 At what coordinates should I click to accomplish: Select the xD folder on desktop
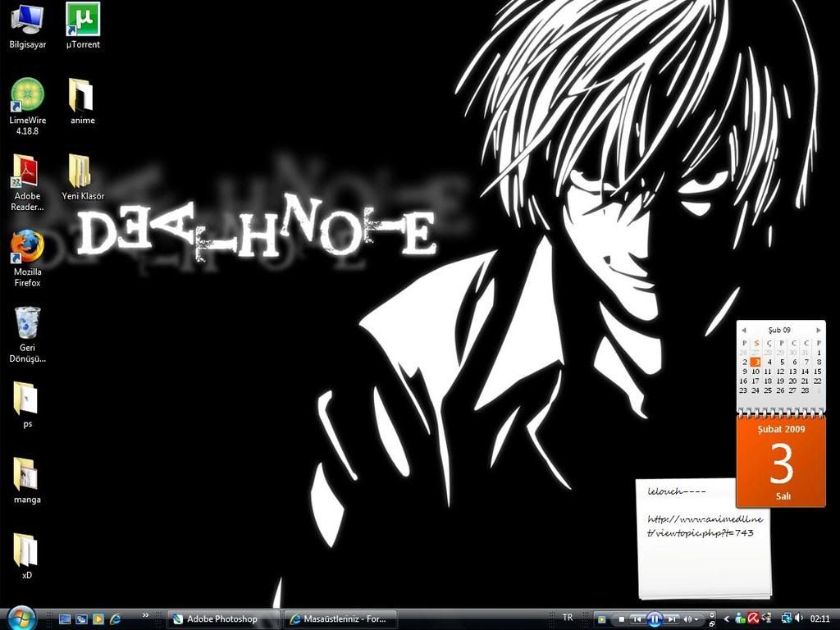click(x=27, y=557)
